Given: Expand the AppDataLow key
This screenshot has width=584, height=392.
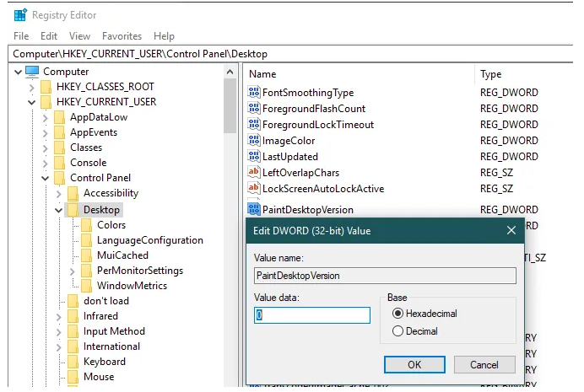Looking at the screenshot, I should click(x=45, y=118).
